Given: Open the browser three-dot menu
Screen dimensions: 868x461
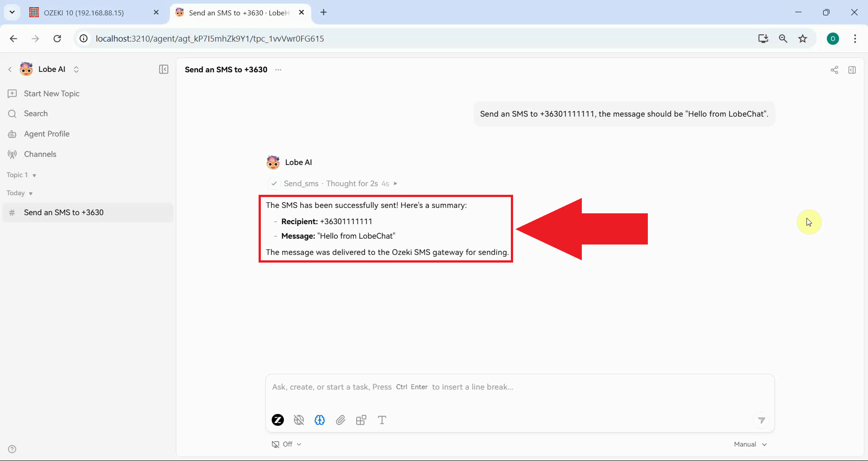Looking at the screenshot, I should tap(855, 38).
